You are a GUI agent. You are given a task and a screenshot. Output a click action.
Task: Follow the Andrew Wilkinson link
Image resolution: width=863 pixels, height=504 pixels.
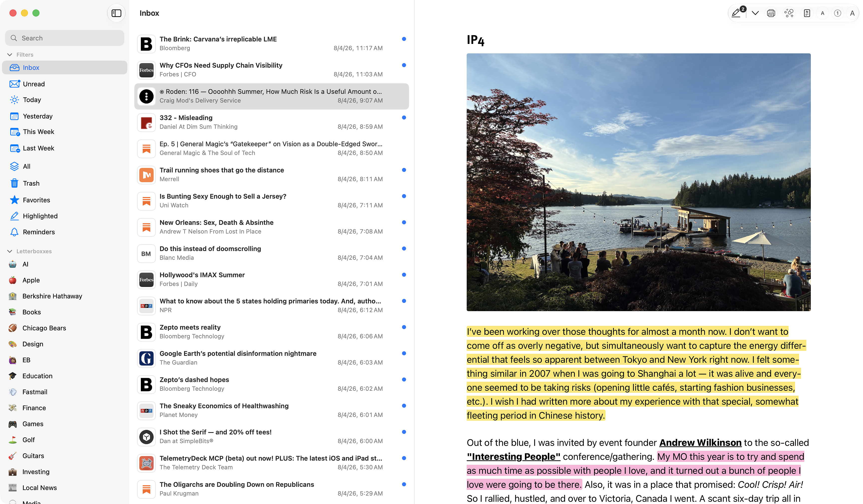(700, 443)
